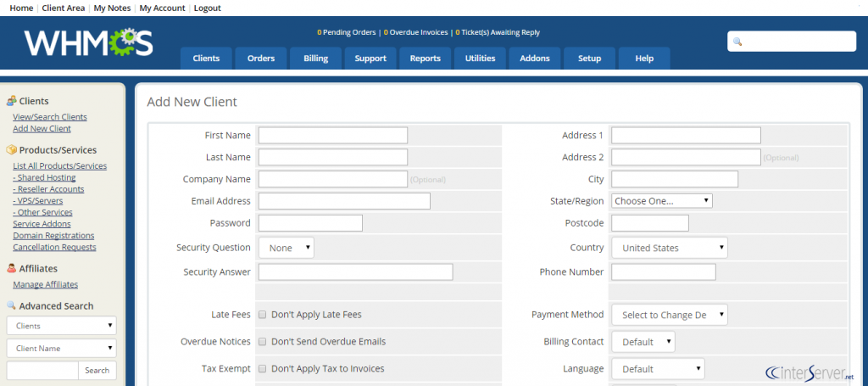Tick Don't Apply Tax to Invoices
Viewport: 868px width, 386px height.
point(263,369)
